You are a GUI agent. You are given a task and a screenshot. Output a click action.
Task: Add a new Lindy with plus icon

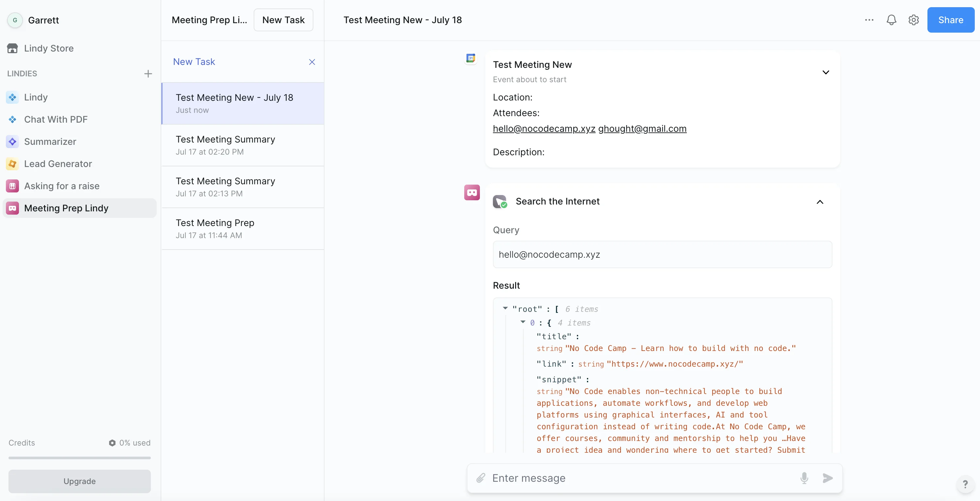pyautogui.click(x=148, y=73)
